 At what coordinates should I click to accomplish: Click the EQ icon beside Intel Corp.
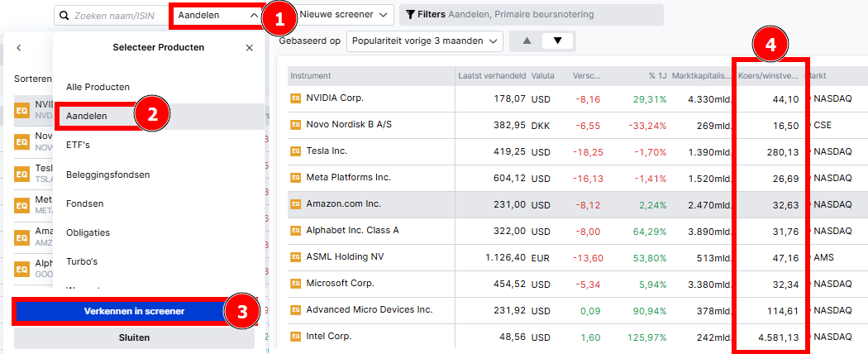point(295,337)
